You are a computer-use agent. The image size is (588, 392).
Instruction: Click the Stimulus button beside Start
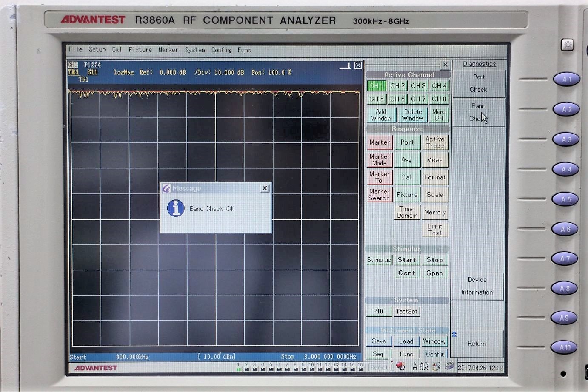[379, 260]
